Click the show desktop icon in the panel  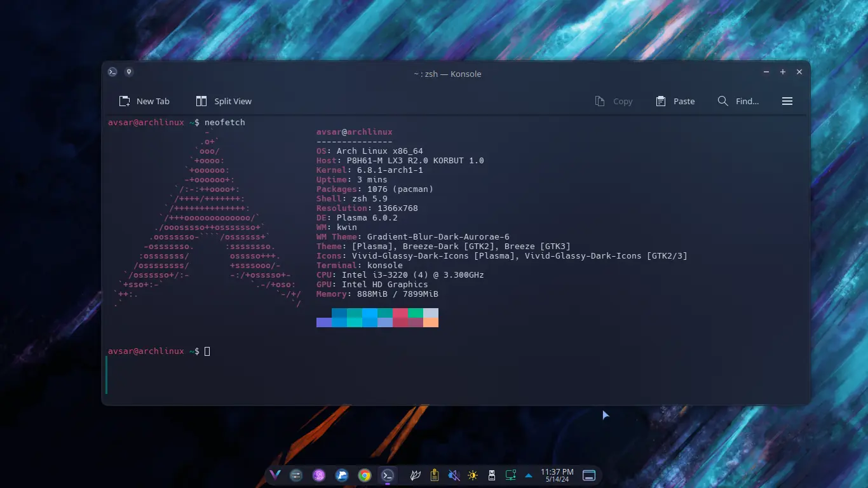coord(589,475)
